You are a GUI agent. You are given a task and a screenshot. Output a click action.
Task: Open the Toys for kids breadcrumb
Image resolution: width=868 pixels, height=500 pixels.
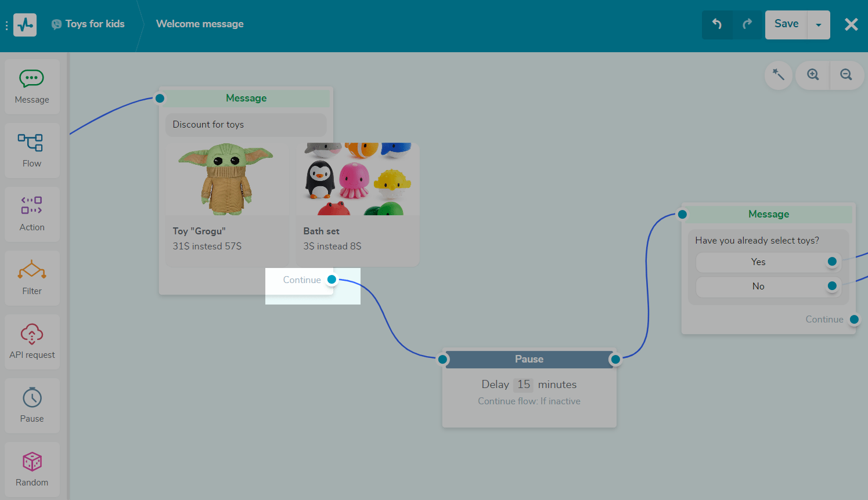pos(95,24)
